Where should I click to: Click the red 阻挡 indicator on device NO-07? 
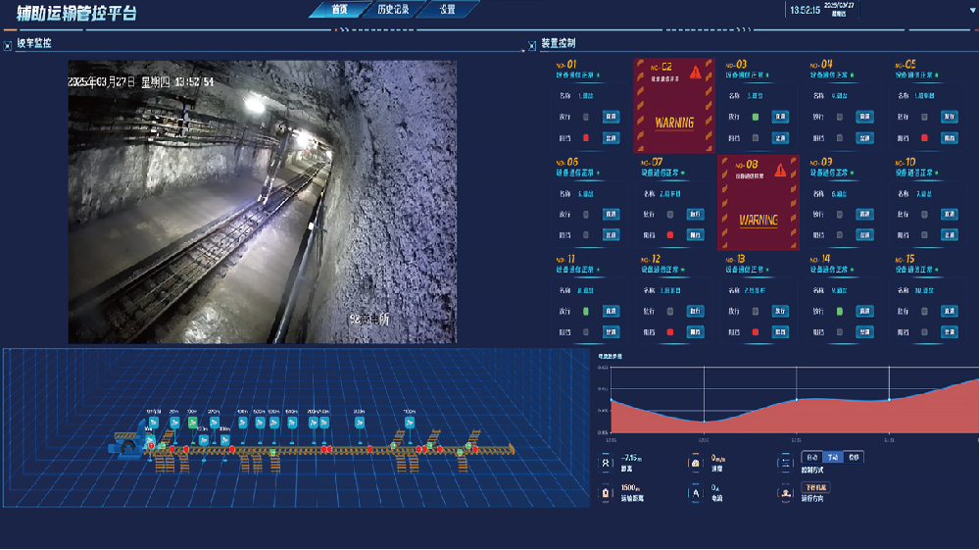tap(669, 235)
